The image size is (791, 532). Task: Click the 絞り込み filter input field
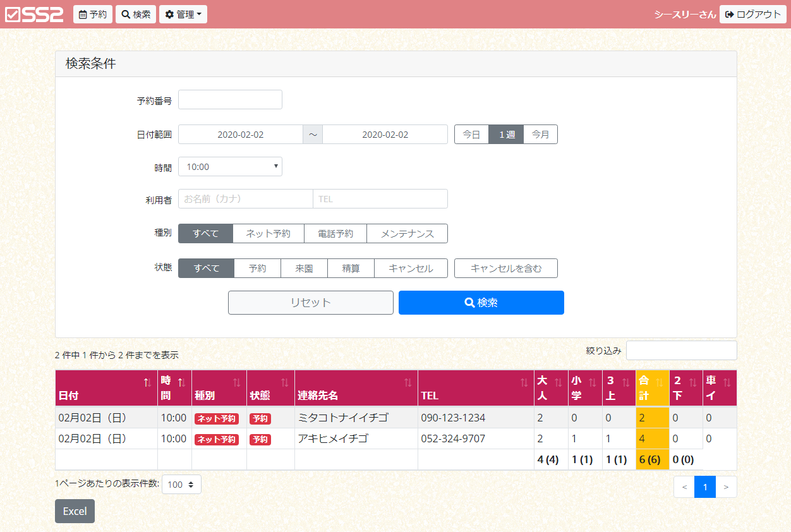[x=681, y=351]
